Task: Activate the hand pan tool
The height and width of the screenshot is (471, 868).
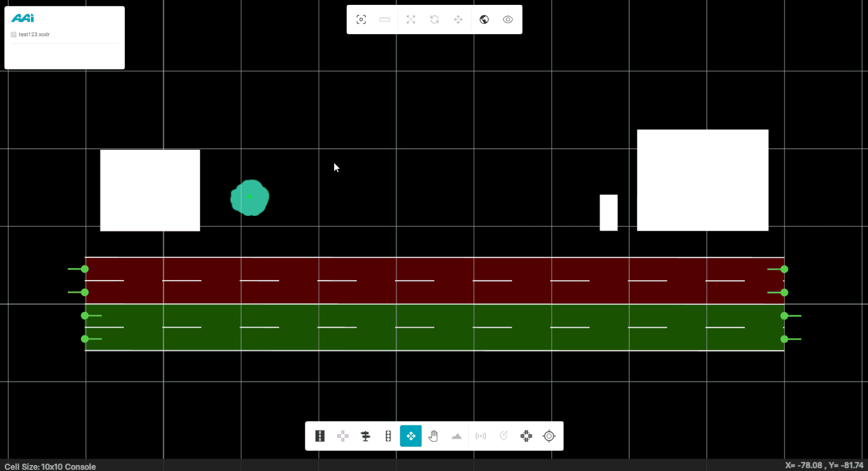Action: tap(433, 436)
